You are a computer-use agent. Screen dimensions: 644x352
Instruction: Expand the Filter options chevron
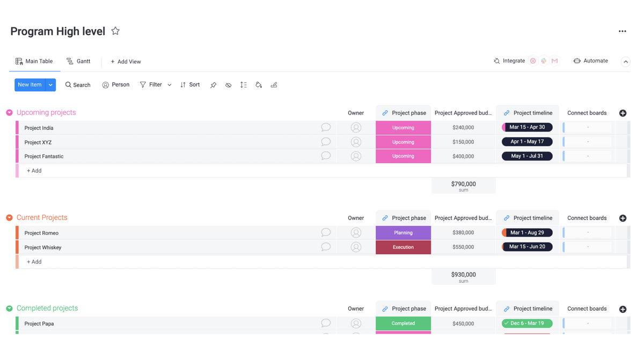pos(170,85)
